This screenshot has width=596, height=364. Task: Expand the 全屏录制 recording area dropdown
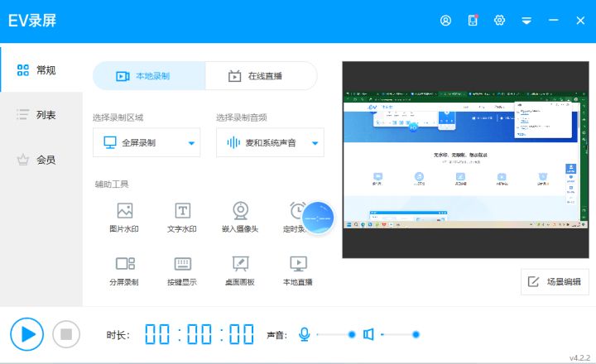click(147, 143)
